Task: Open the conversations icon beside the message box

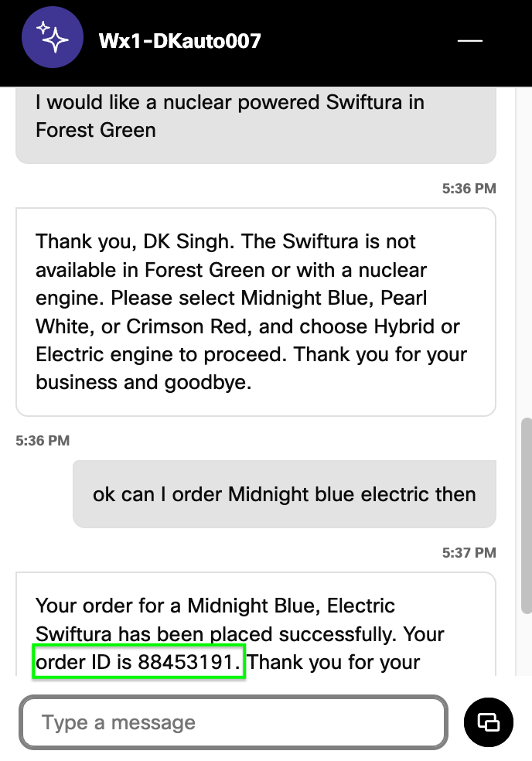Action: pos(489,722)
